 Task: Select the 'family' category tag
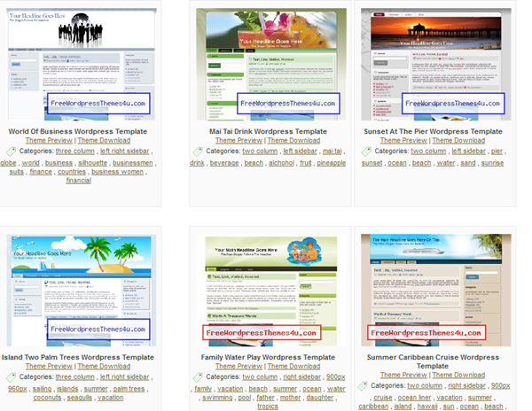(203, 389)
